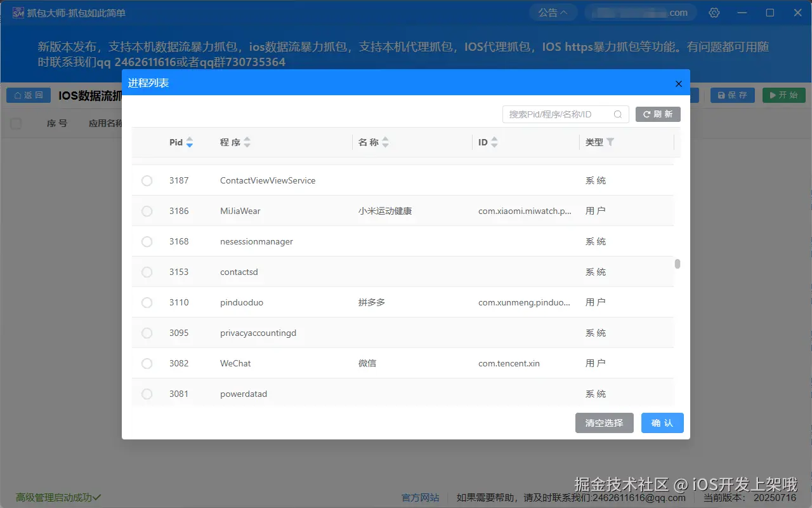Click the 抓包大师 SM logo icon

click(18, 12)
